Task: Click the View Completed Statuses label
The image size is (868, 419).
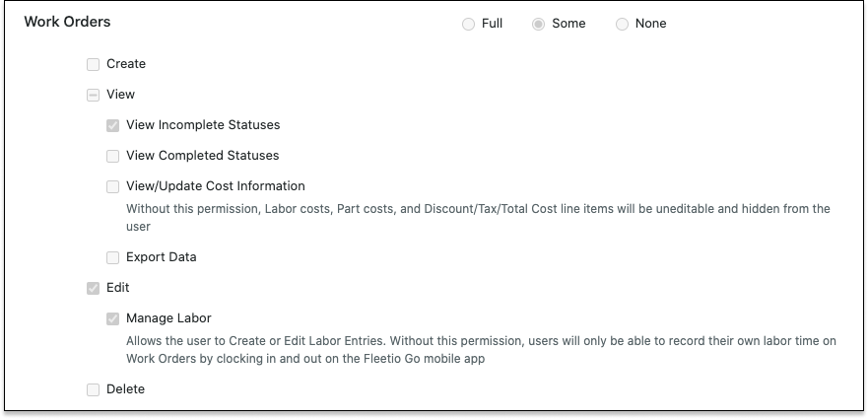Action: 203,156
